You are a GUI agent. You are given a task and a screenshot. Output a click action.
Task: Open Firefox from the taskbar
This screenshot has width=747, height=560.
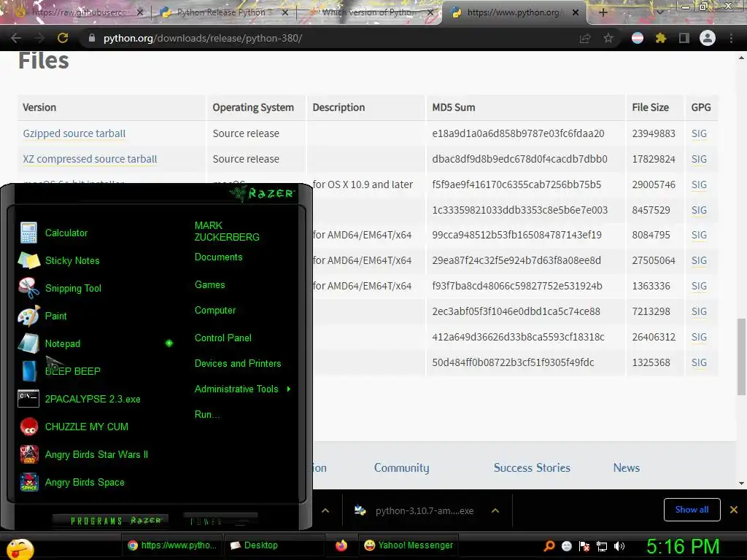(341, 545)
